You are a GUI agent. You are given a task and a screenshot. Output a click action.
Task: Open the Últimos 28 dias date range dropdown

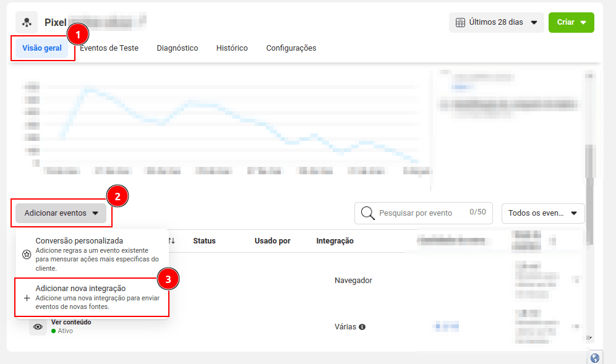[496, 22]
